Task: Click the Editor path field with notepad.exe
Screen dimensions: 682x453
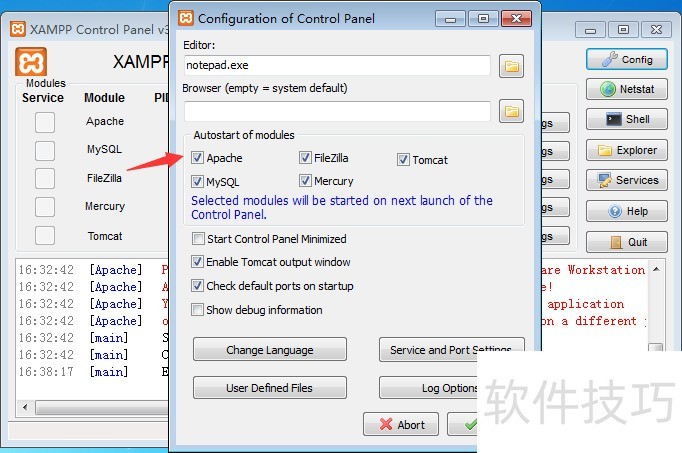Action: tap(337, 65)
